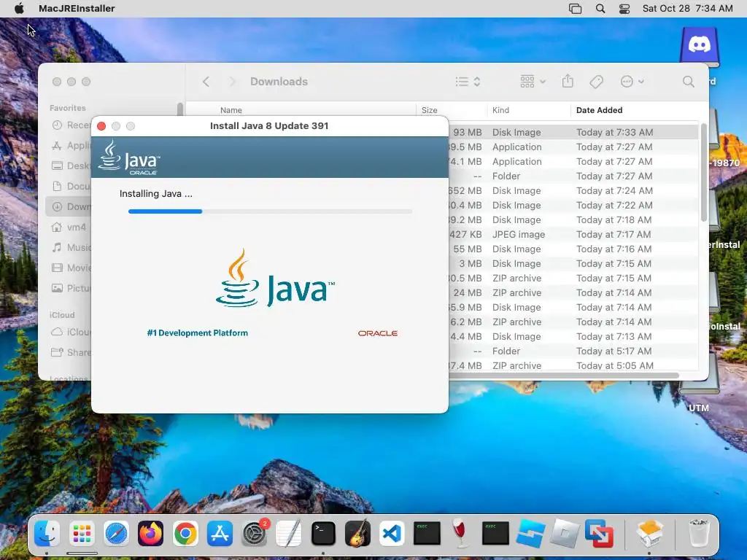This screenshot has height=560, width=747.
Task: Open Visual Studio Code from the Dock
Action: click(392, 533)
